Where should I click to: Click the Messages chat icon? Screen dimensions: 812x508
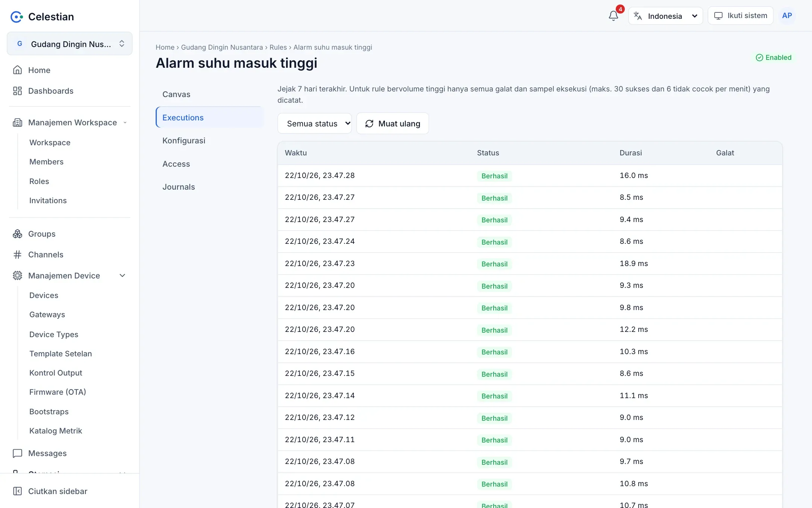(x=17, y=453)
